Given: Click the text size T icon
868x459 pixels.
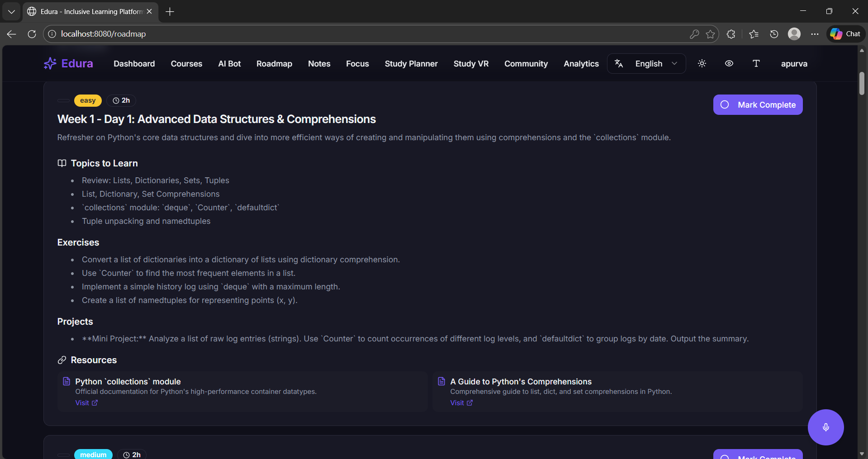Looking at the screenshot, I should click(756, 64).
